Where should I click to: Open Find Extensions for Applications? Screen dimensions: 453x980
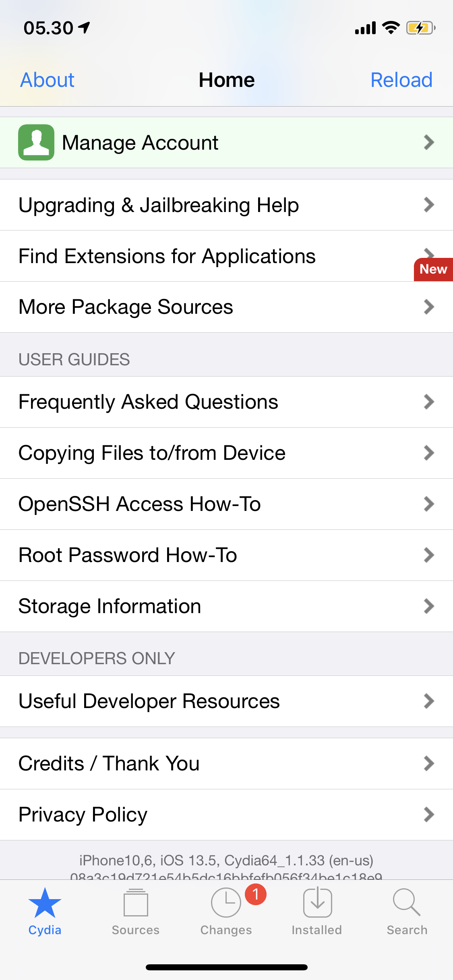tap(167, 256)
